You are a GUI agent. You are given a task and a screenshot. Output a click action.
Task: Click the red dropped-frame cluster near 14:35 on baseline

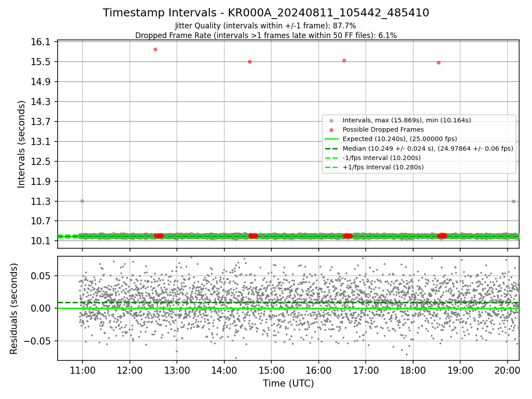pyautogui.click(x=253, y=236)
